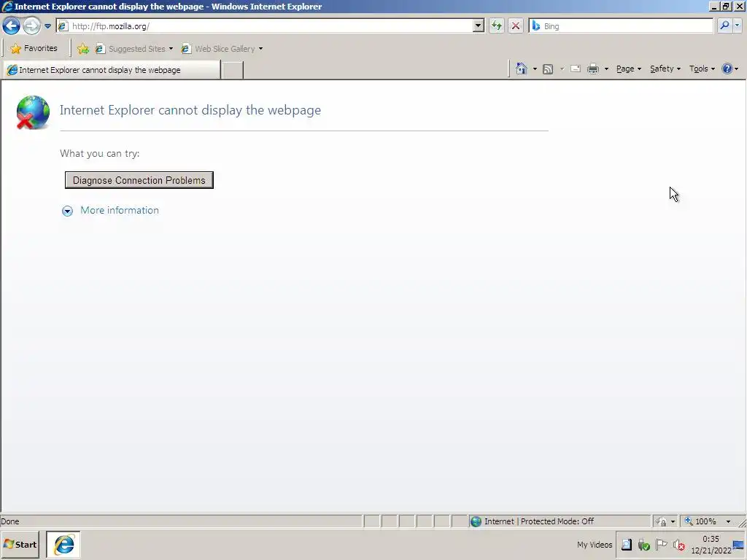Click the network connection tray icon
The width and height of the screenshot is (747, 560).
tap(643, 544)
